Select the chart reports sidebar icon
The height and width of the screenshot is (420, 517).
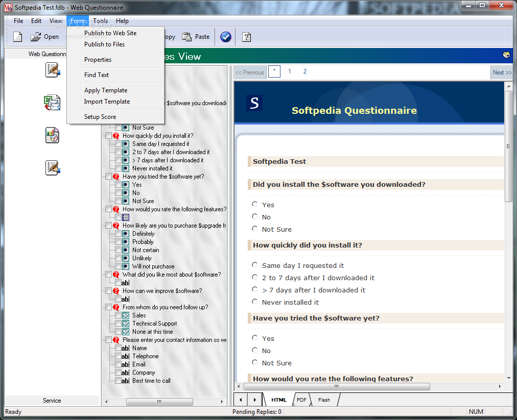click(52, 135)
